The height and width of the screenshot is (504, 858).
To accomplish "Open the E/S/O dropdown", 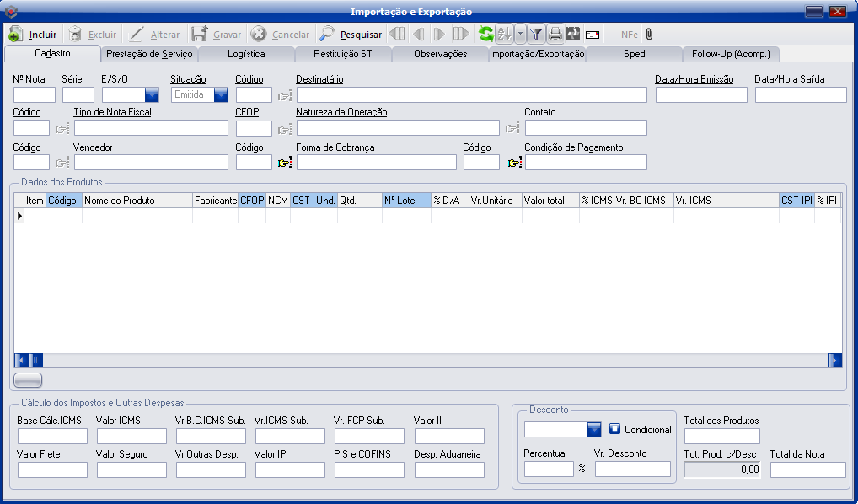I will coord(151,94).
